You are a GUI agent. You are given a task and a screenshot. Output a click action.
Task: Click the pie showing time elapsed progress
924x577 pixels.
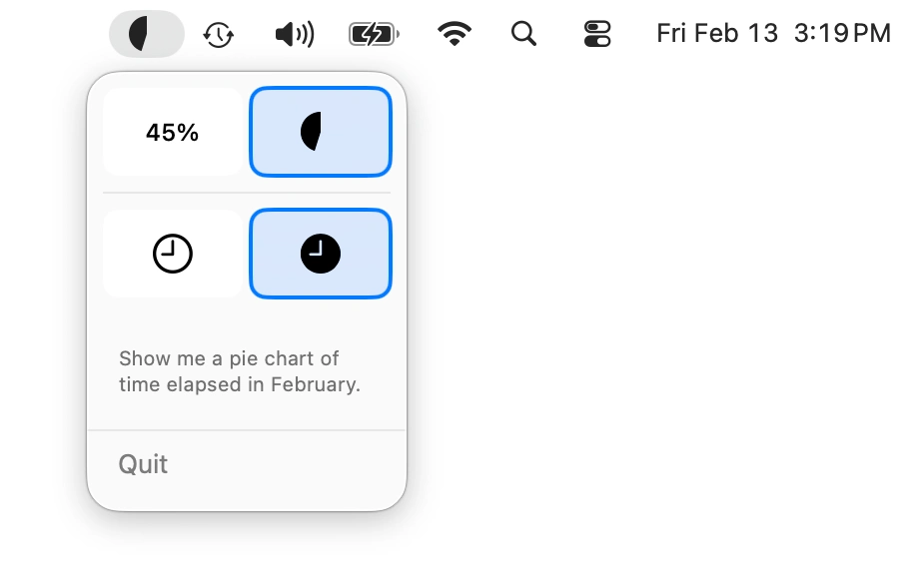(320, 131)
